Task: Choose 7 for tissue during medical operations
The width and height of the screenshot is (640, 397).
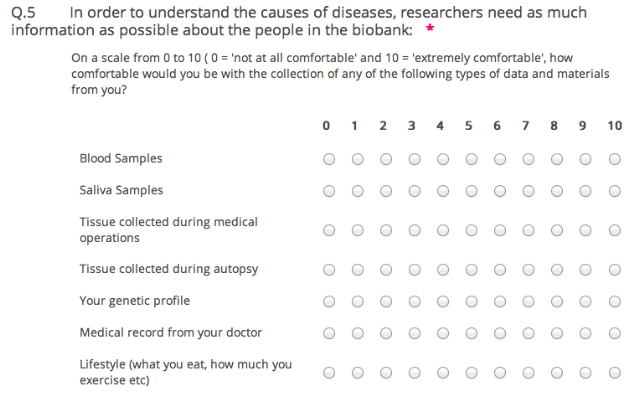Action: (528, 231)
